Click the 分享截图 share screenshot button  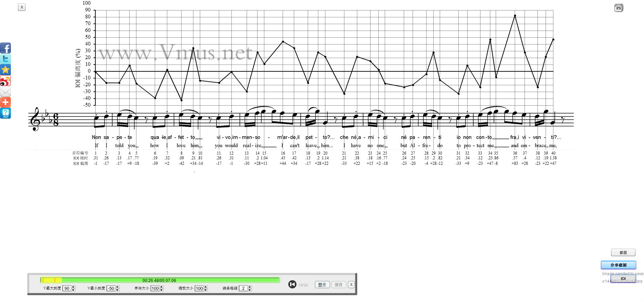point(618,265)
